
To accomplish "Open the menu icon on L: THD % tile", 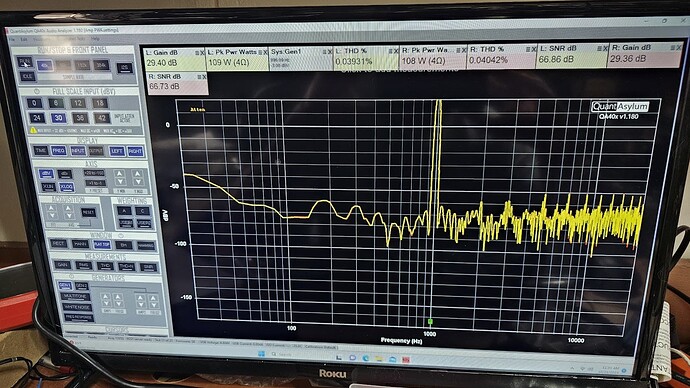I will tap(391, 51).
